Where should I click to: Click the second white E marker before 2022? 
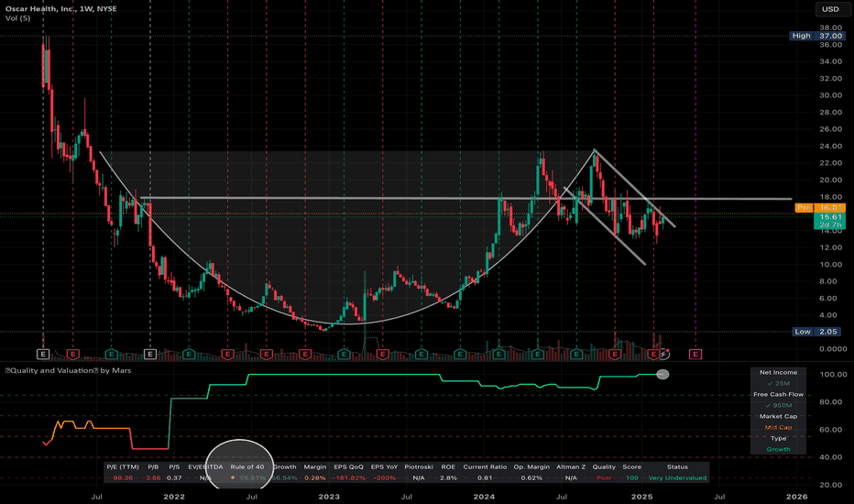[x=149, y=354]
